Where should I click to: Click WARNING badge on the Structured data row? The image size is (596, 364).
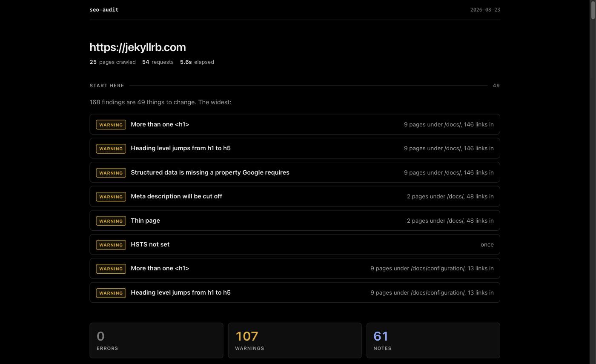pyautogui.click(x=111, y=173)
